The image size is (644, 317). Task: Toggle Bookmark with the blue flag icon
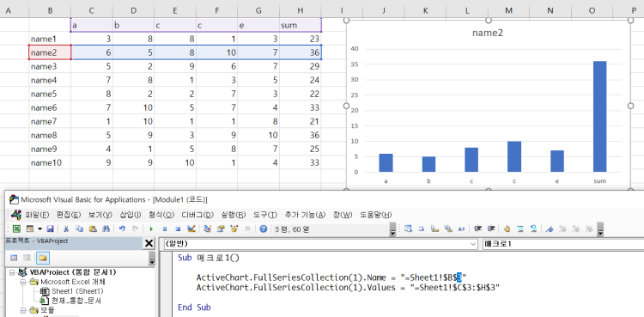[550, 229]
